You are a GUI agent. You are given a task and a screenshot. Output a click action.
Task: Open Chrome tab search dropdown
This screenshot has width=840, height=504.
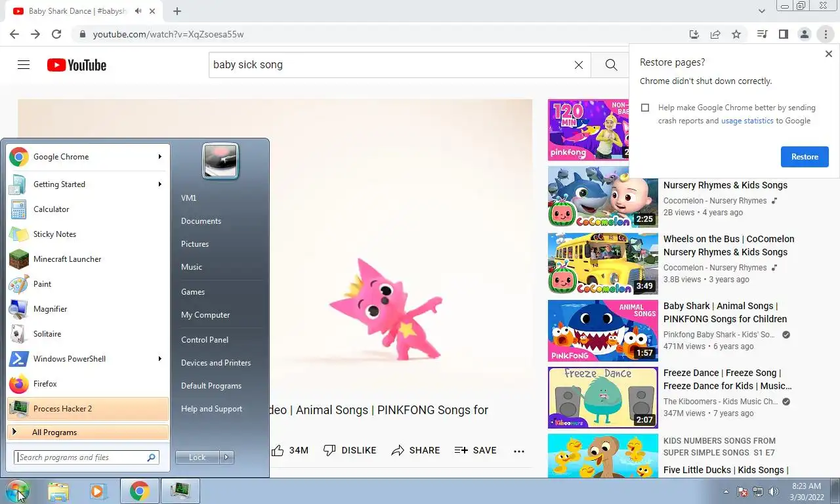pos(762,11)
